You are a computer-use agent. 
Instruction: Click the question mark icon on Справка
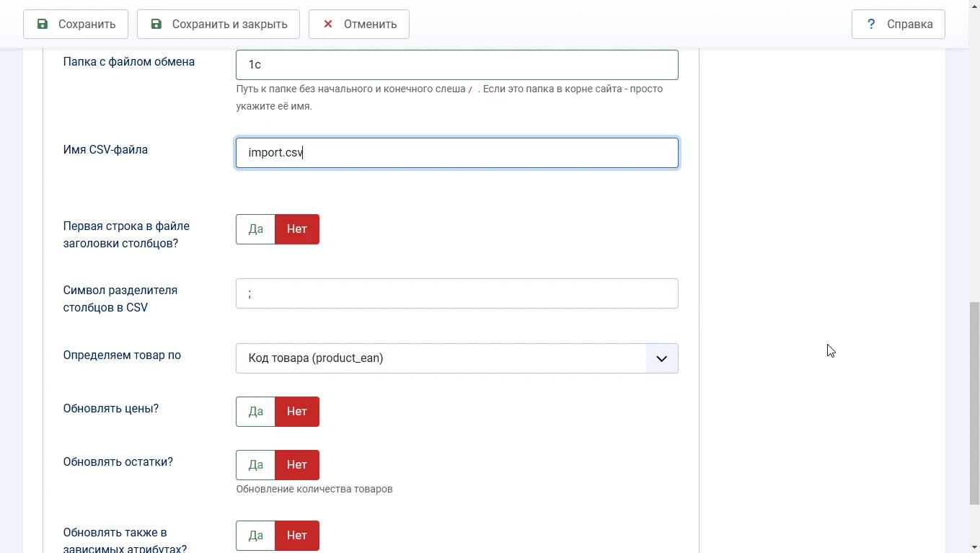[871, 24]
